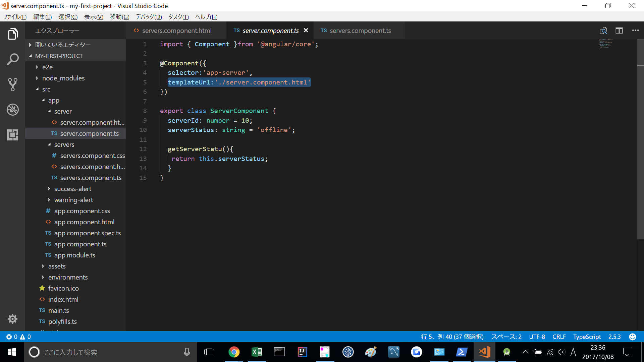Image resolution: width=644 pixels, height=362 pixels.
Task: Close the server.component.ts tab
Action: click(306, 31)
